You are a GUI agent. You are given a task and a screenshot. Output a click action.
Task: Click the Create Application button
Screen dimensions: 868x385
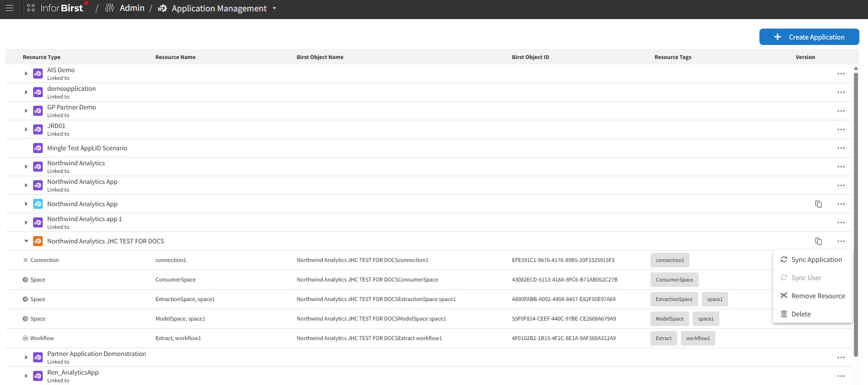[809, 37]
